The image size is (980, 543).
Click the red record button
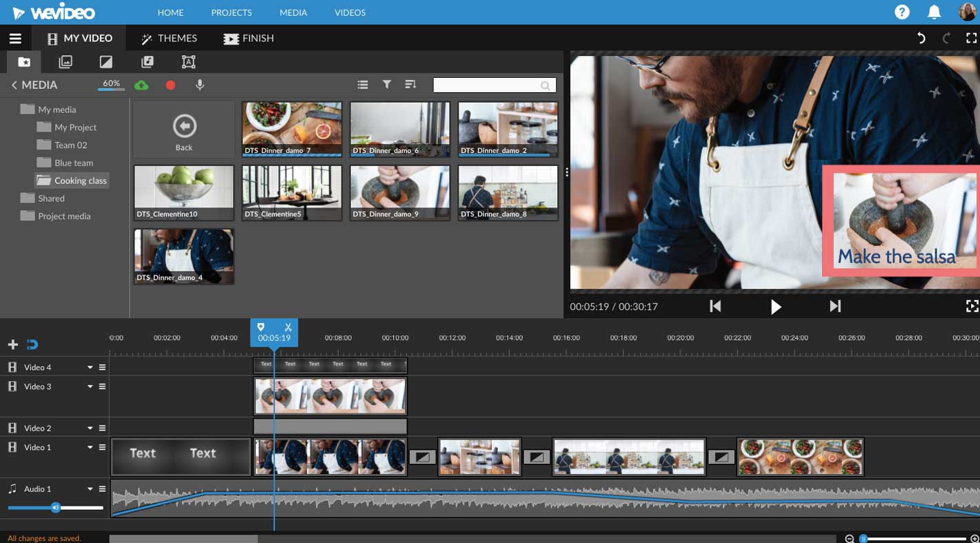(170, 85)
